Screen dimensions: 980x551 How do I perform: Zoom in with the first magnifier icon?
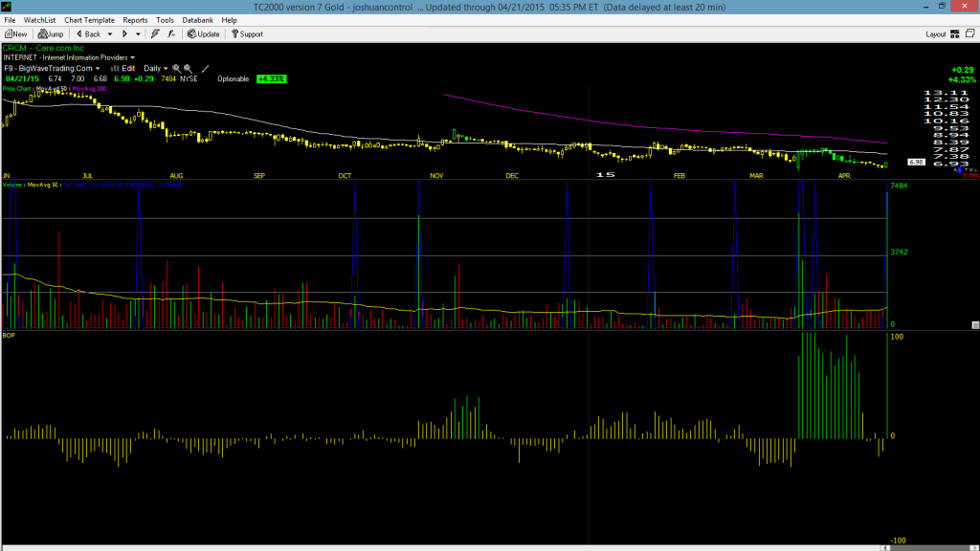[x=176, y=68]
